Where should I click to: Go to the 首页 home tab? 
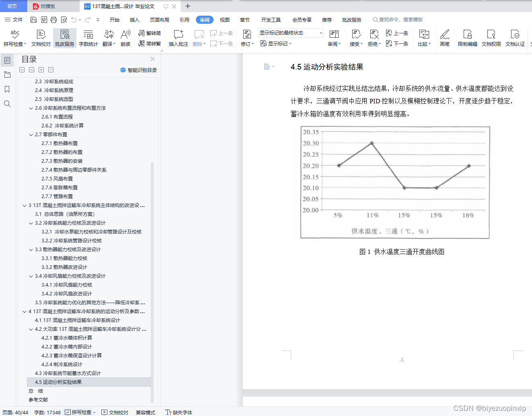12,6
